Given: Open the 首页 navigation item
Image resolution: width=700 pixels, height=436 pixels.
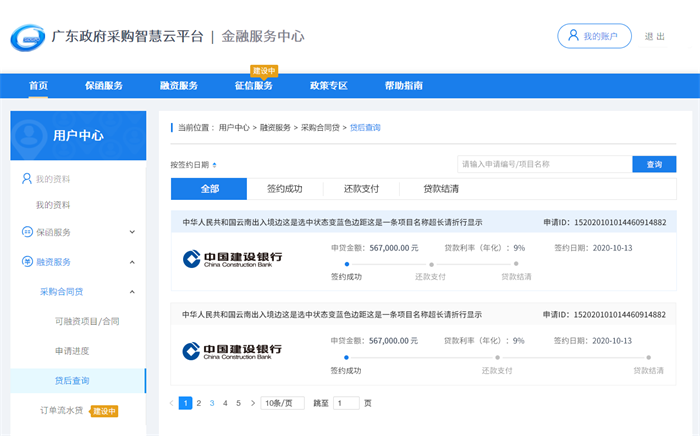Looking at the screenshot, I should [x=38, y=85].
